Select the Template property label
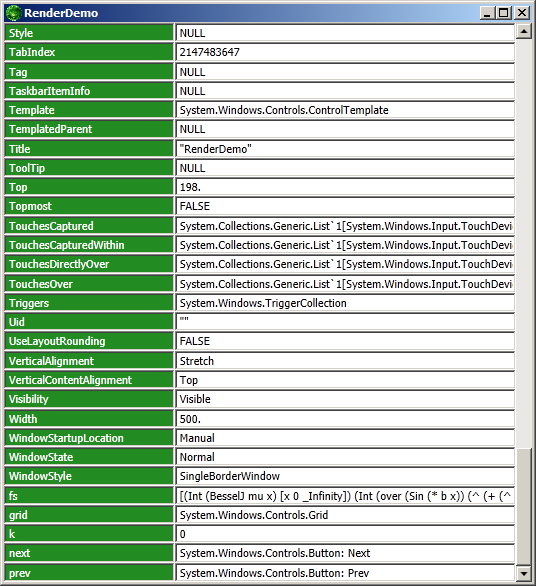Screen dimensions: 536x586 click(89, 110)
